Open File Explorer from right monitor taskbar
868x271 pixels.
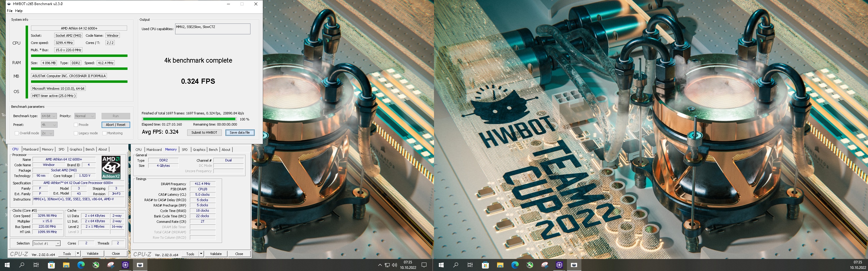(x=500, y=265)
